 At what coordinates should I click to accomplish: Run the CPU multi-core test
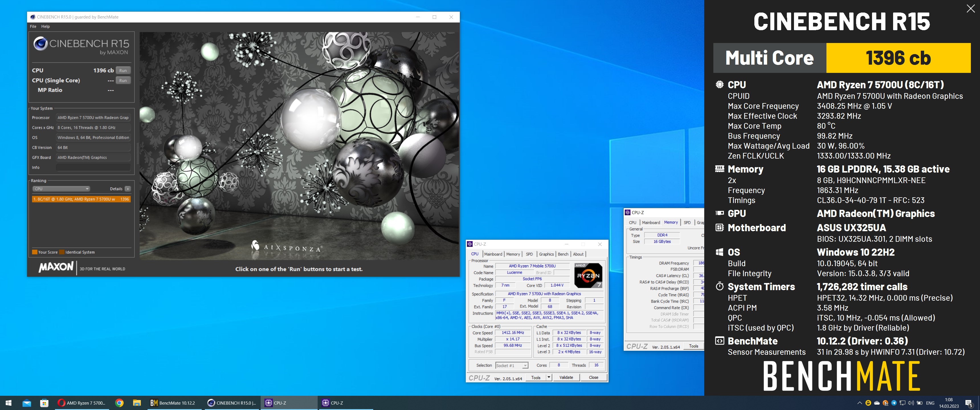(x=123, y=70)
